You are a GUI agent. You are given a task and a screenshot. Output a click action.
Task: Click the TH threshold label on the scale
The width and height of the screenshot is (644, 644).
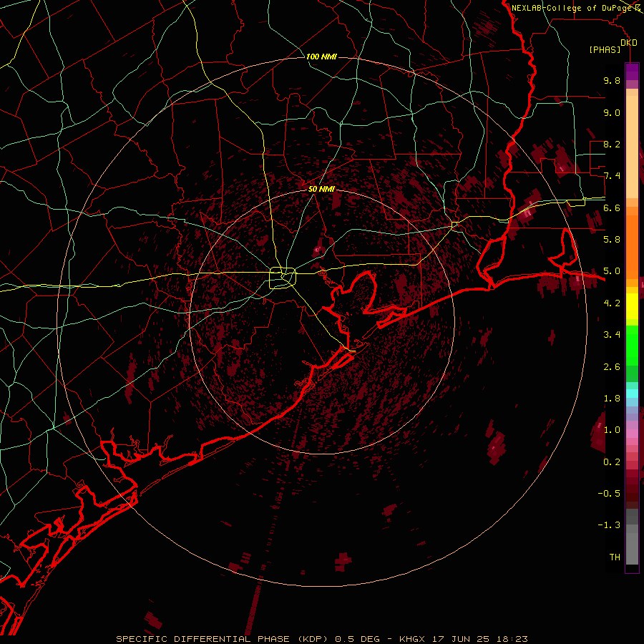tap(615, 557)
